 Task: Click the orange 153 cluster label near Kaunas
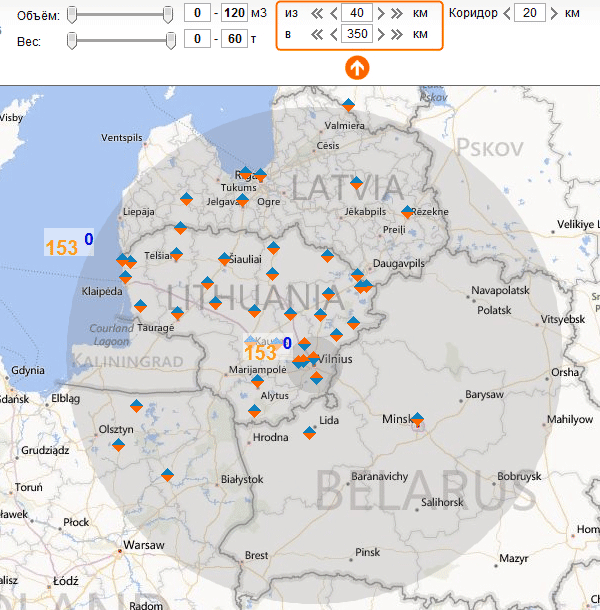tap(259, 352)
